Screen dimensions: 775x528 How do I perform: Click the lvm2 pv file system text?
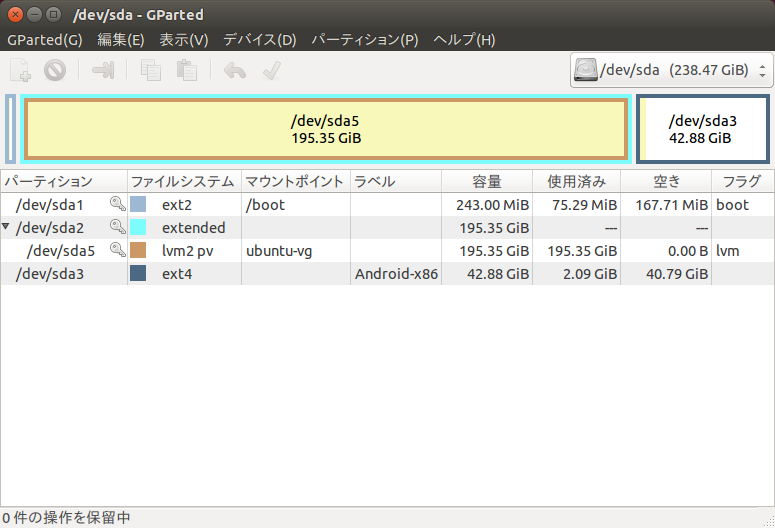(x=187, y=251)
